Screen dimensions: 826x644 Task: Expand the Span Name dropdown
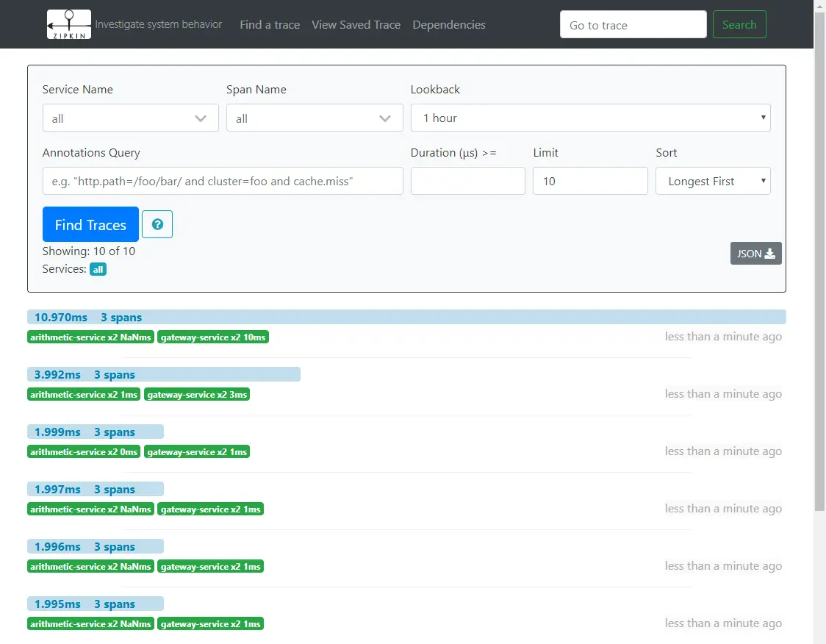[x=315, y=118]
